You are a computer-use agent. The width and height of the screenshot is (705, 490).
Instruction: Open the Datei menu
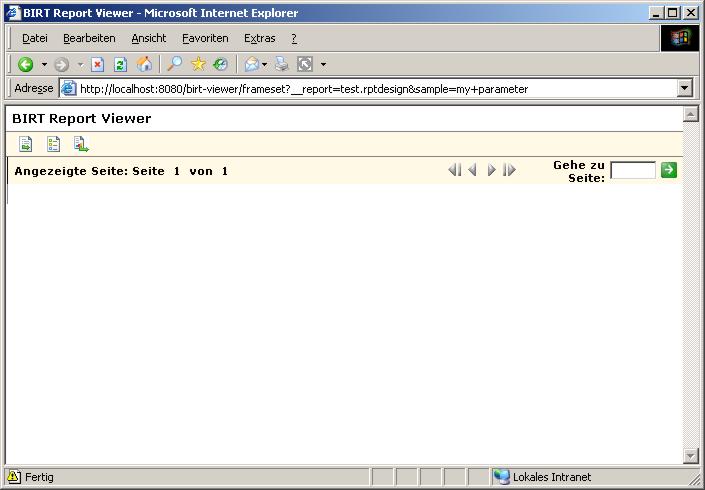35,39
